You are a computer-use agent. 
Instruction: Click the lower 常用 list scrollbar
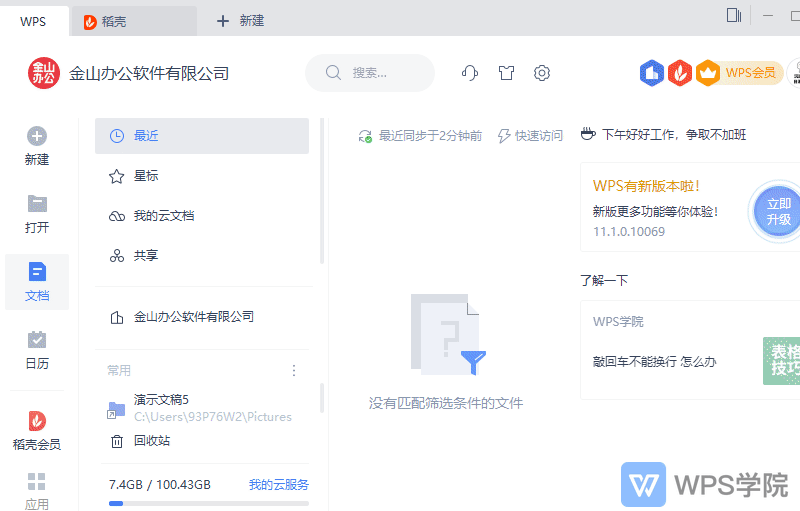tap(322, 398)
